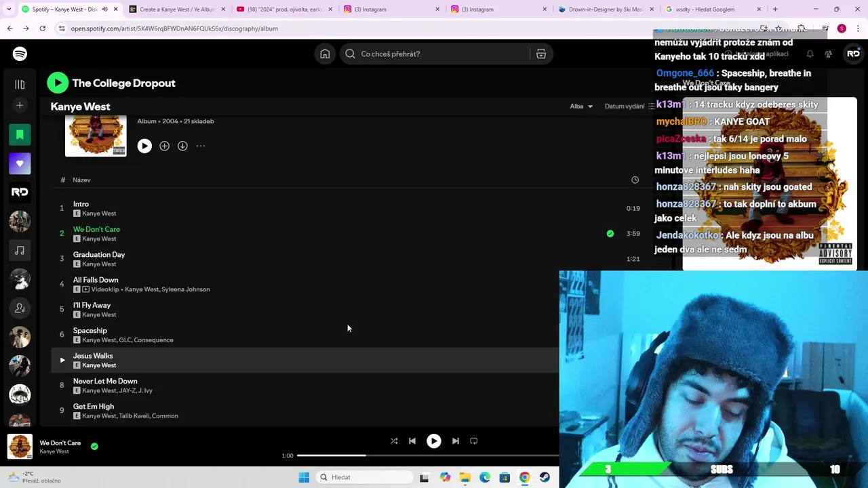The image size is (868, 488).
Task: Open Talib Kweli artist link
Action: tap(134, 416)
